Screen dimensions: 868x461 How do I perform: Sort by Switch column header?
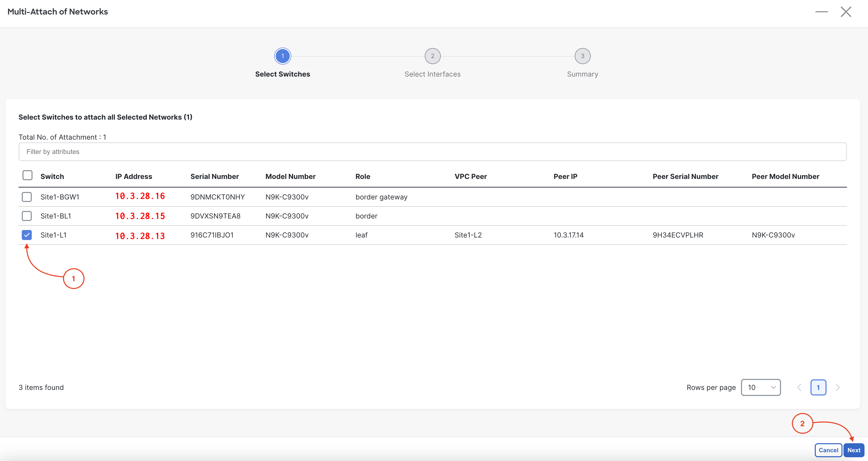pyautogui.click(x=52, y=176)
